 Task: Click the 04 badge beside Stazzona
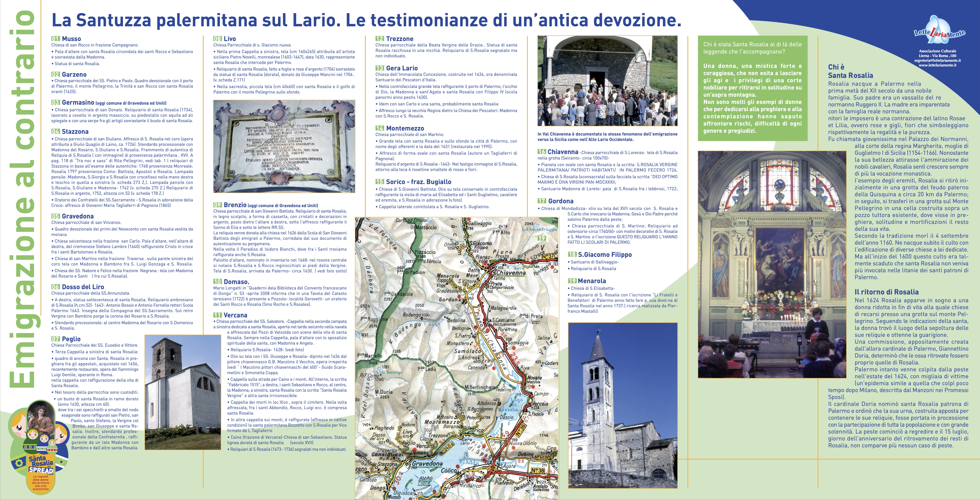pyautogui.click(x=56, y=132)
